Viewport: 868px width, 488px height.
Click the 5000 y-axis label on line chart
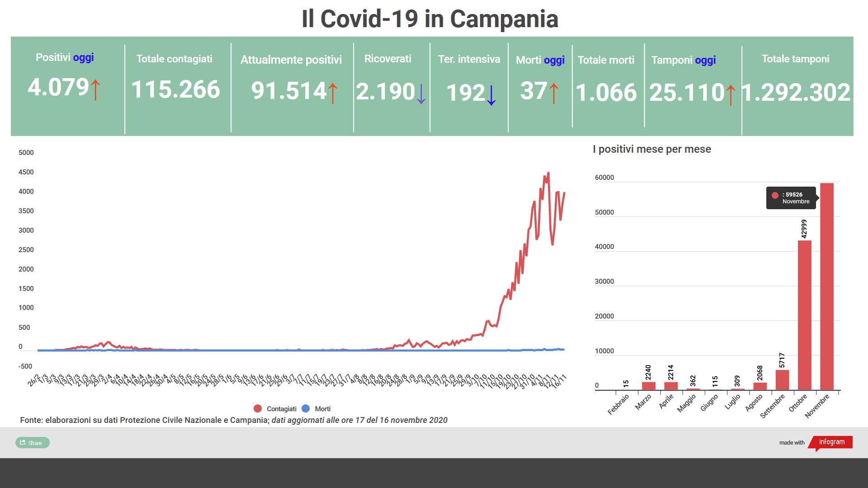26,153
